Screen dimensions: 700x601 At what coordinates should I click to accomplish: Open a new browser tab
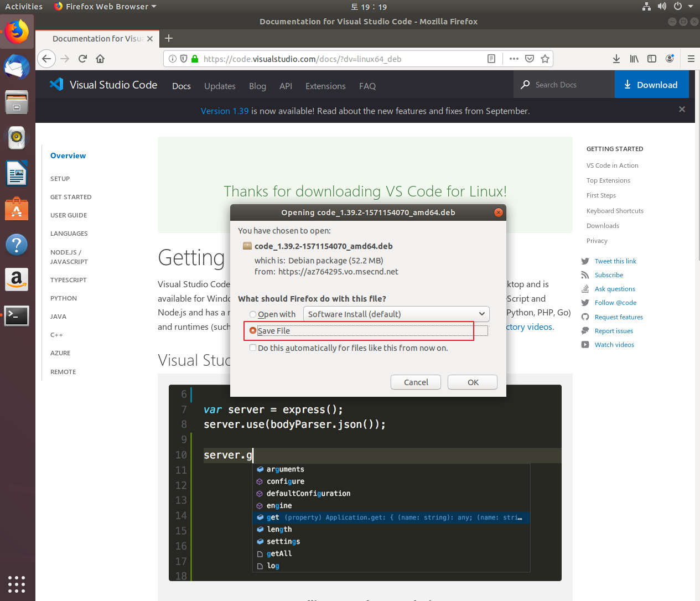[169, 38]
